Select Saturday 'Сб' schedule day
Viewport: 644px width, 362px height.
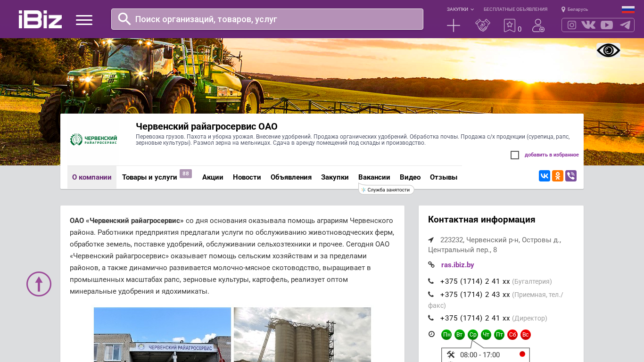point(512,335)
